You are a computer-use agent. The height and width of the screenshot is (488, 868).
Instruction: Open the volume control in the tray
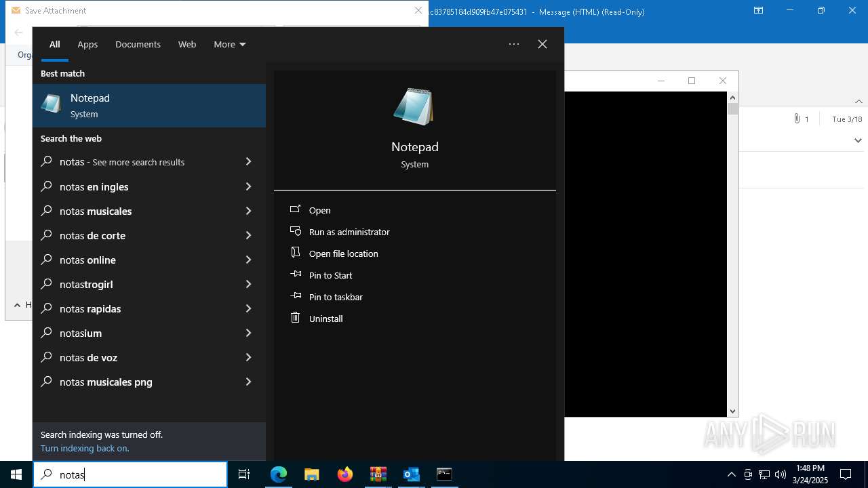781,474
